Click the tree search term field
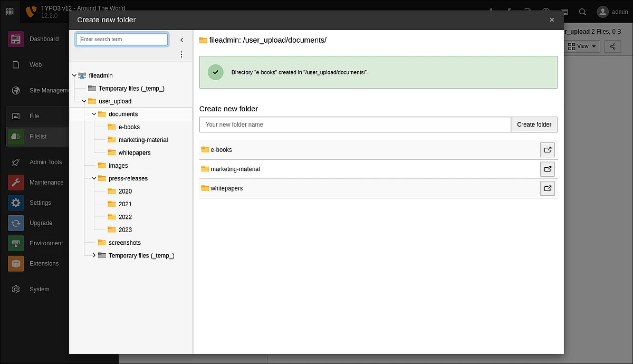Viewport: 633px width, 364px height. [x=122, y=40]
